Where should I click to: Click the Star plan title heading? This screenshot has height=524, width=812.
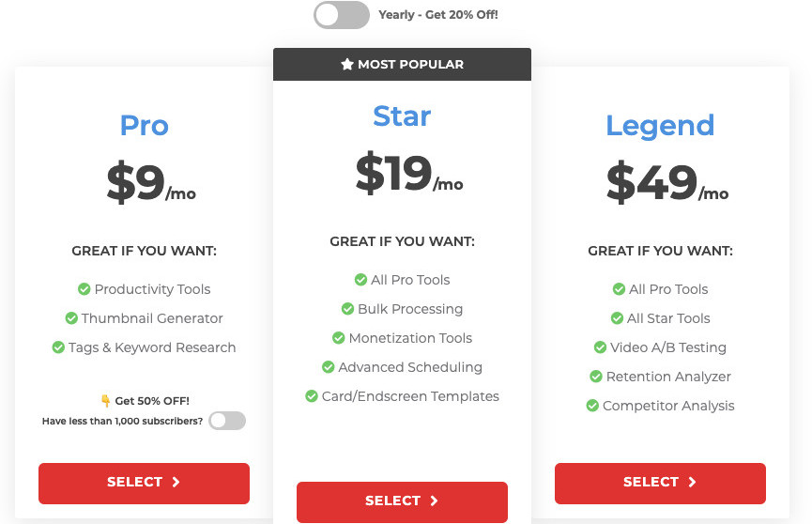coord(402,116)
